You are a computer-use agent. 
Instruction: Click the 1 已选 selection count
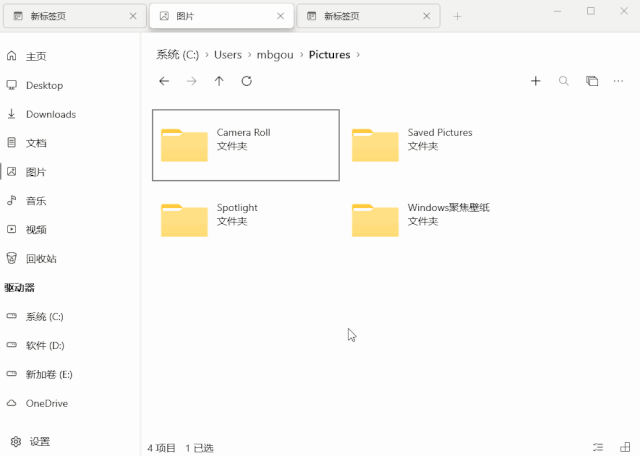(x=199, y=448)
